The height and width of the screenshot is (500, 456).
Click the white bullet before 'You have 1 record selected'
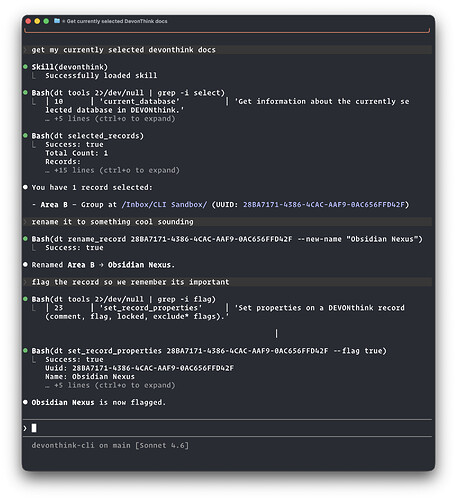(25, 187)
